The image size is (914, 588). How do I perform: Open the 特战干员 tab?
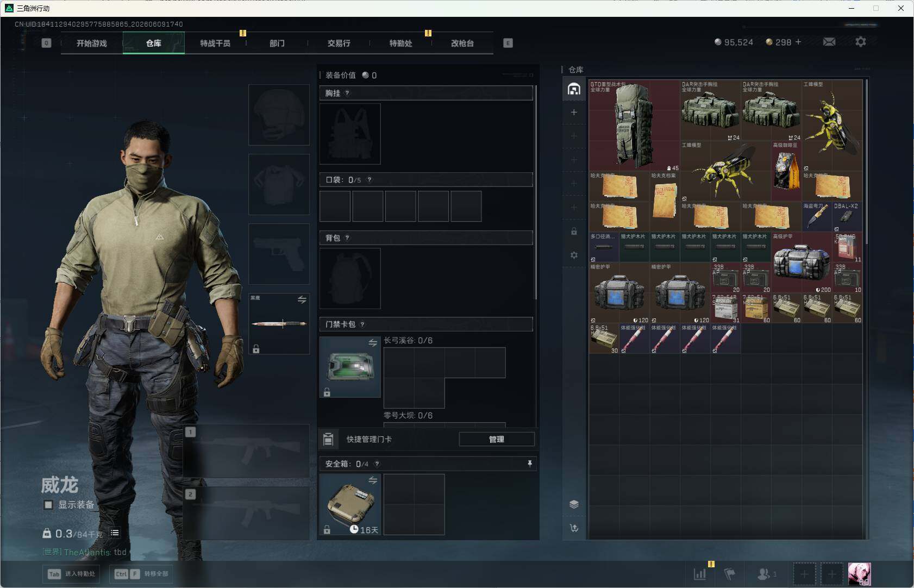(x=215, y=43)
